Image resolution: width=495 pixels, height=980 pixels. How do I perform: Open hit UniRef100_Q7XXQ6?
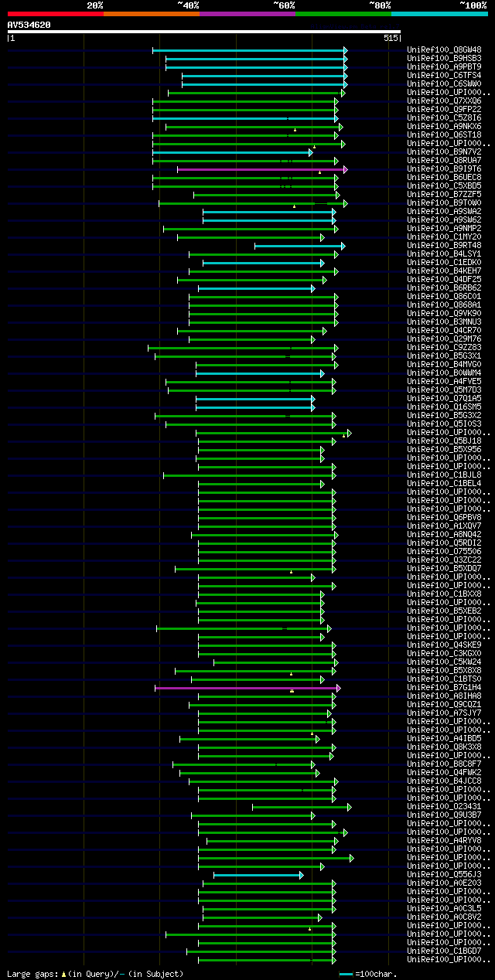(445, 100)
